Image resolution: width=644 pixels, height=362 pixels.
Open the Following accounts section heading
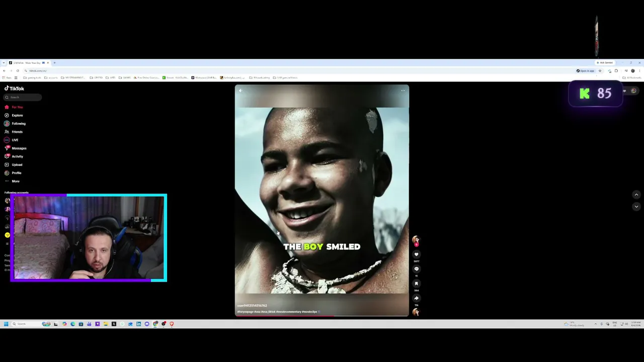pos(17,193)
